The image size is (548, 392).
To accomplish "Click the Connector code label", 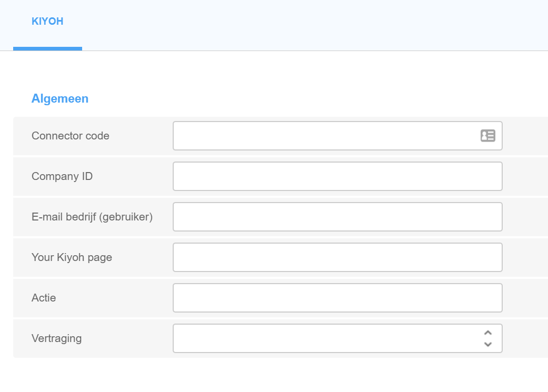I will tap(71, 136).
